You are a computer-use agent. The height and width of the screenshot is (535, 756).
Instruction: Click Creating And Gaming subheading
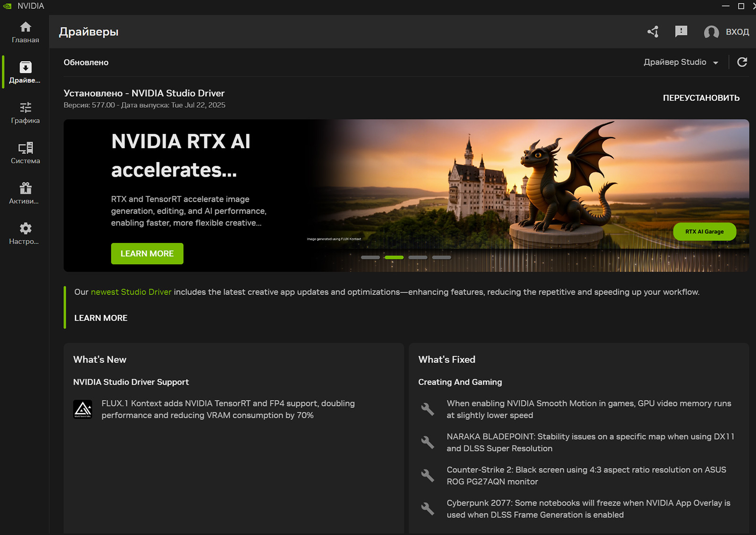coord(460,382)
